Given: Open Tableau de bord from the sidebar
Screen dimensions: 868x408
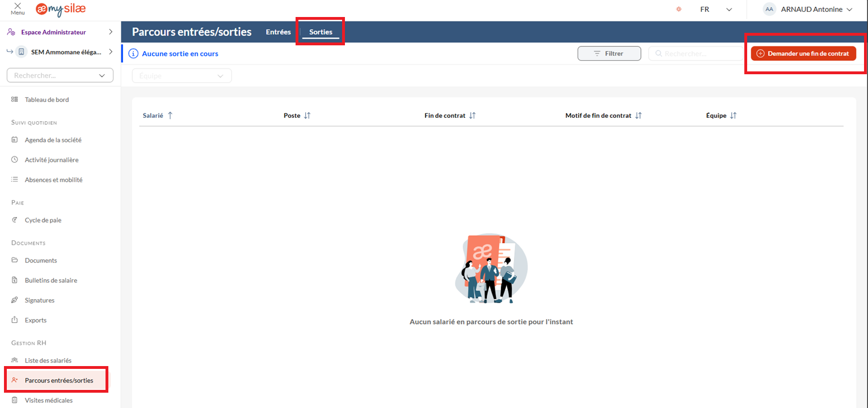Looking at the screenshot, I should (x=47, y=100).
